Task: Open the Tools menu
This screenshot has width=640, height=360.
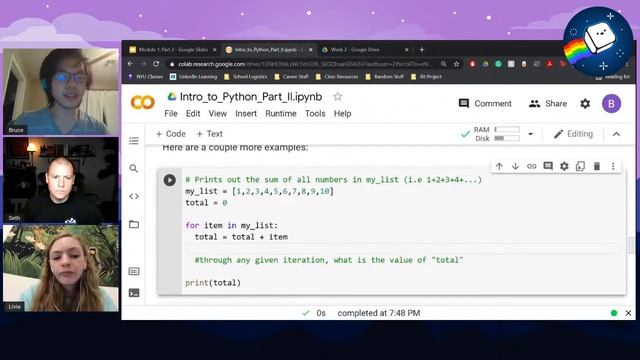Action: [x=315, y=113]
